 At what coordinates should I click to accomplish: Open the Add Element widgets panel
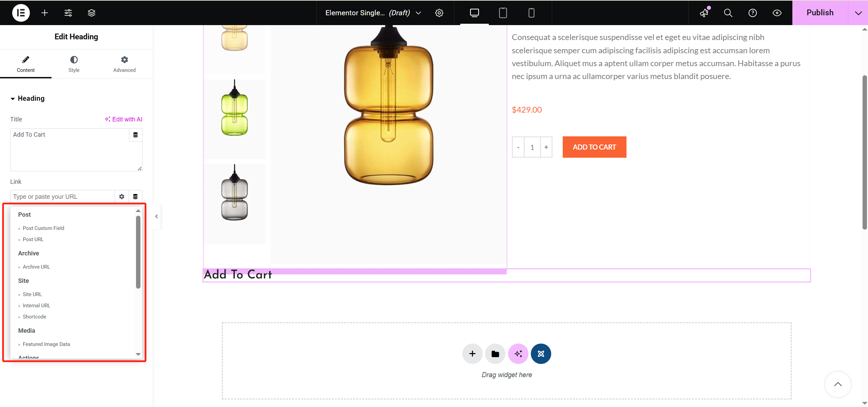coord(44,13)
